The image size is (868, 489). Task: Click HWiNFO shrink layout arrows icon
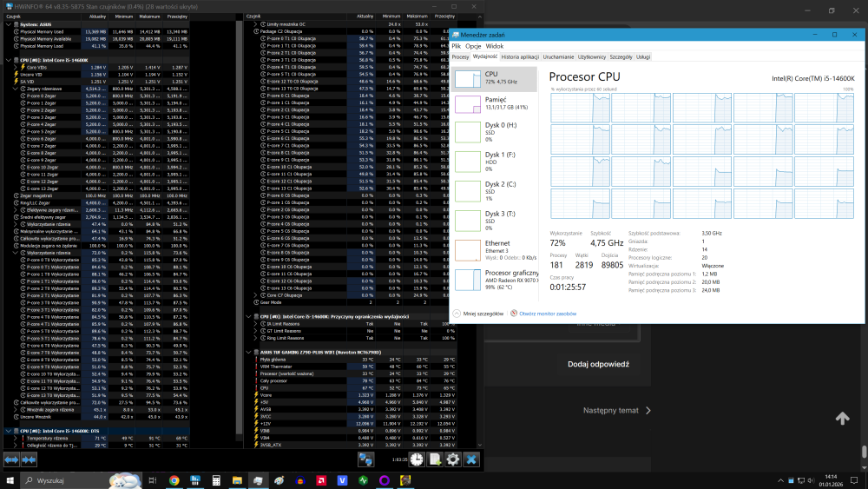[x=31, y=459]
